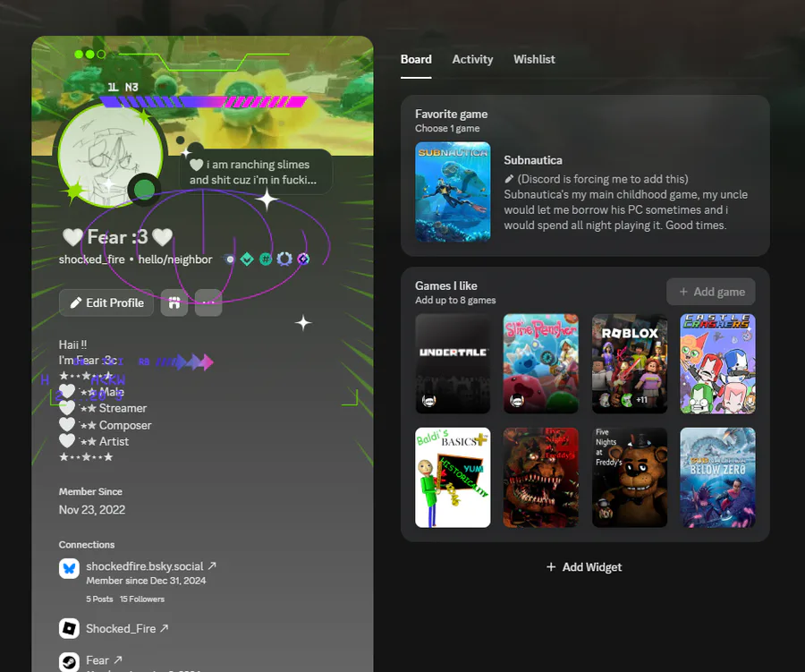Click the 'hello/neighbor' pronouns text

pos(175,259)
